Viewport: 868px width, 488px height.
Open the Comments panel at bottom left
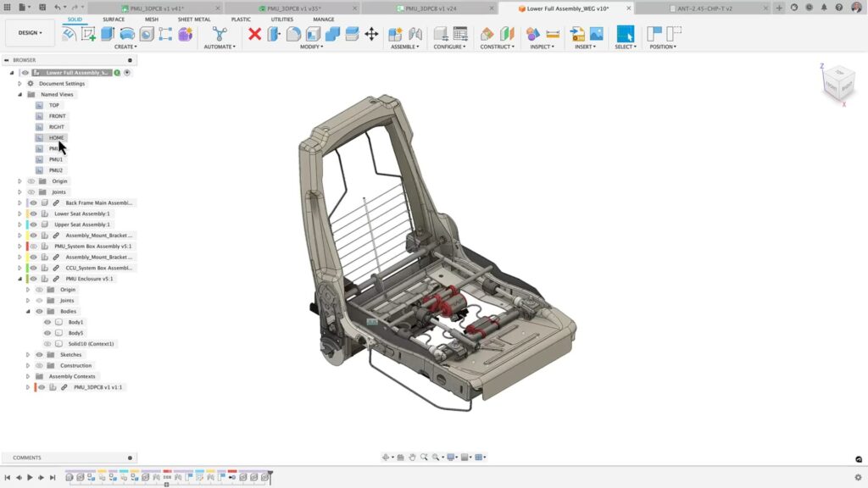tap(29, 457)
